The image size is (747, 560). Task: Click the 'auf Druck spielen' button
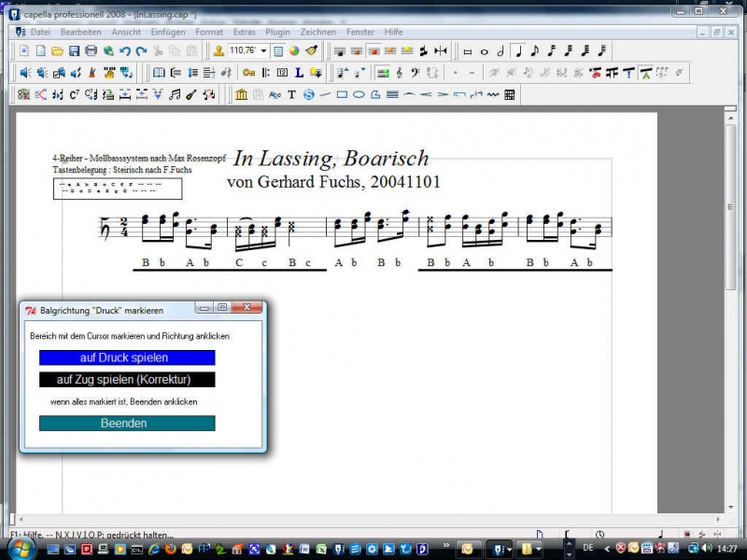pos(127,357)
